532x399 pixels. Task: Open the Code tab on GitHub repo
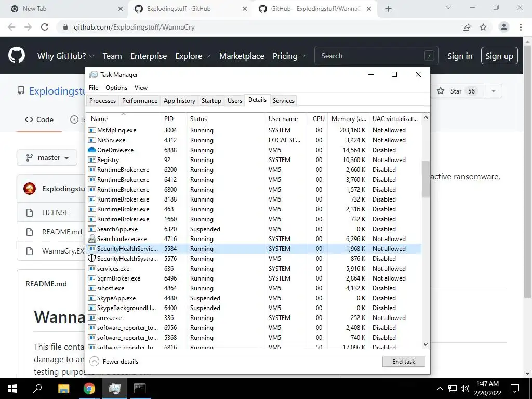coord(39,119)
